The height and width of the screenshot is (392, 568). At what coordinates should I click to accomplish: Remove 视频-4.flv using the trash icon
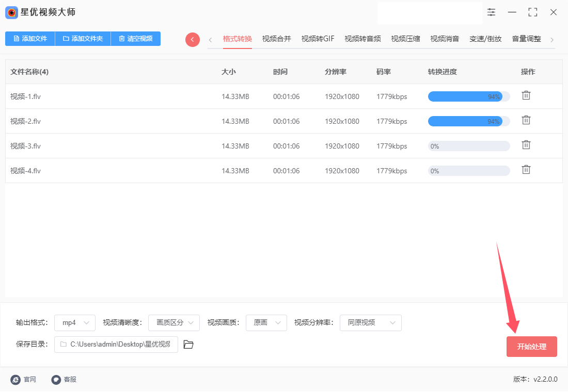point(526,170)
